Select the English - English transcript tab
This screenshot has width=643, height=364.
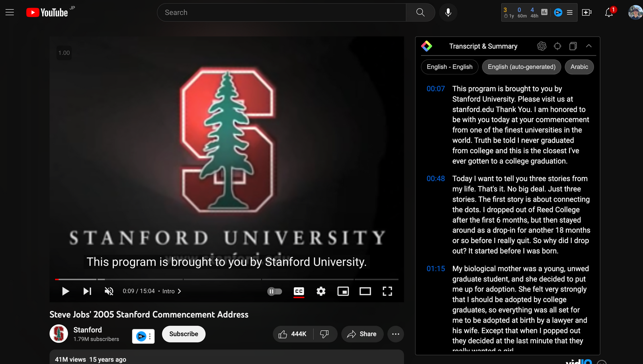450,67
